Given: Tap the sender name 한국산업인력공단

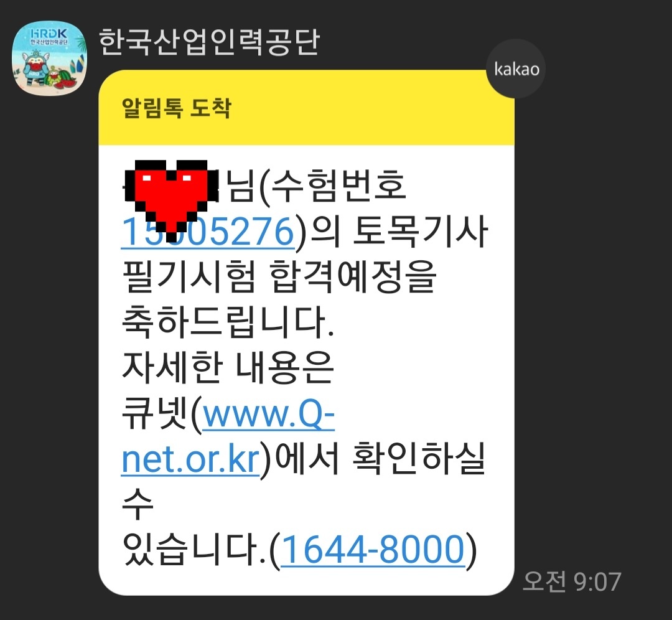Looking at the screenshot, I should pos(209,42).
